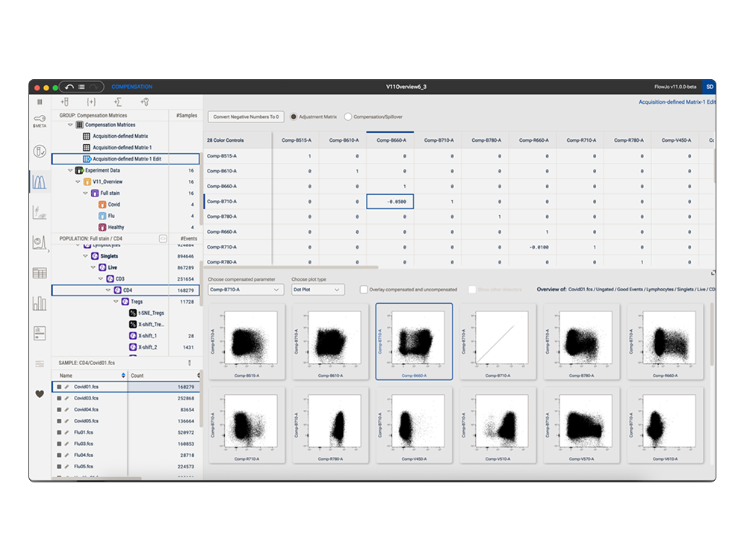Click the -0.0100 cell in the Comp-R710-A row

point(533,247)
